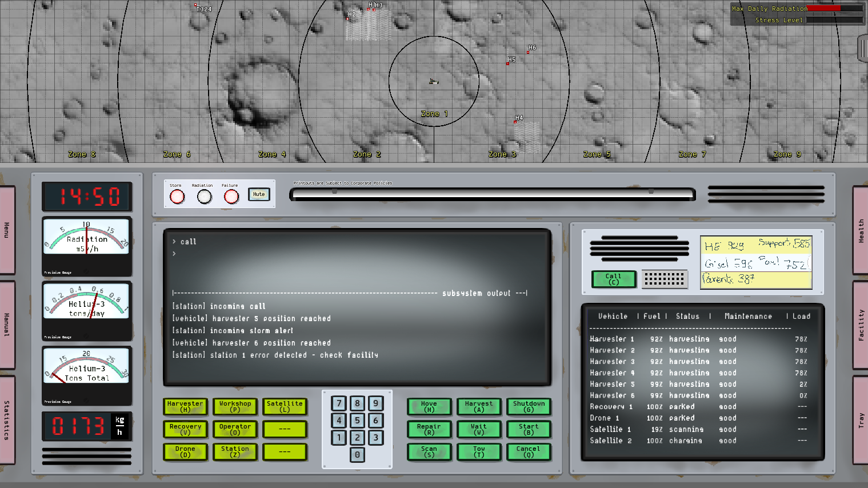Open the Health side tab
The height and width of the screenshot is (488, 868).
coord(861,230)
